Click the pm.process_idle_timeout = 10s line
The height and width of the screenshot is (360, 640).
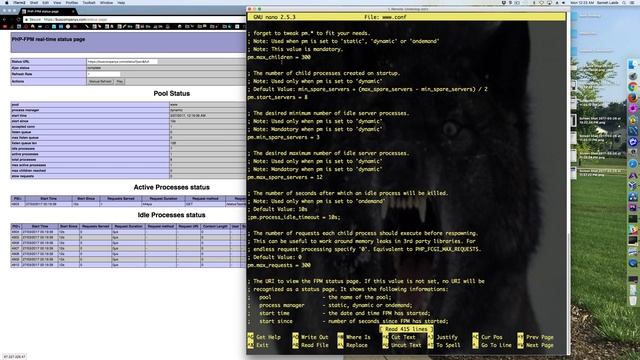294,217
